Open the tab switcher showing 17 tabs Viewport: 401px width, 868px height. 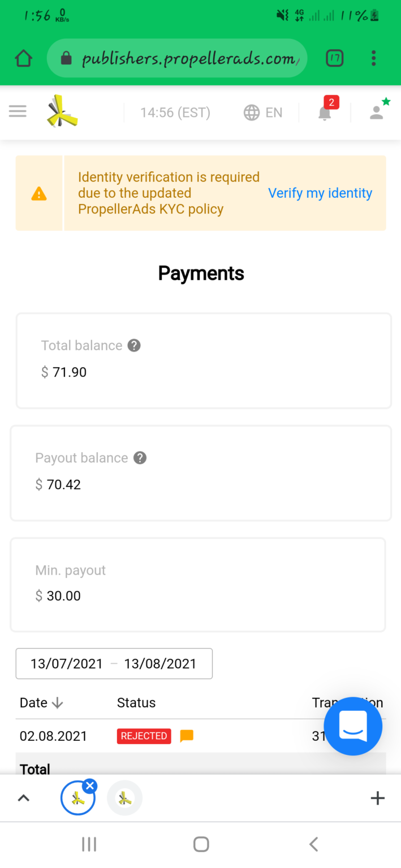coord(335,58)
